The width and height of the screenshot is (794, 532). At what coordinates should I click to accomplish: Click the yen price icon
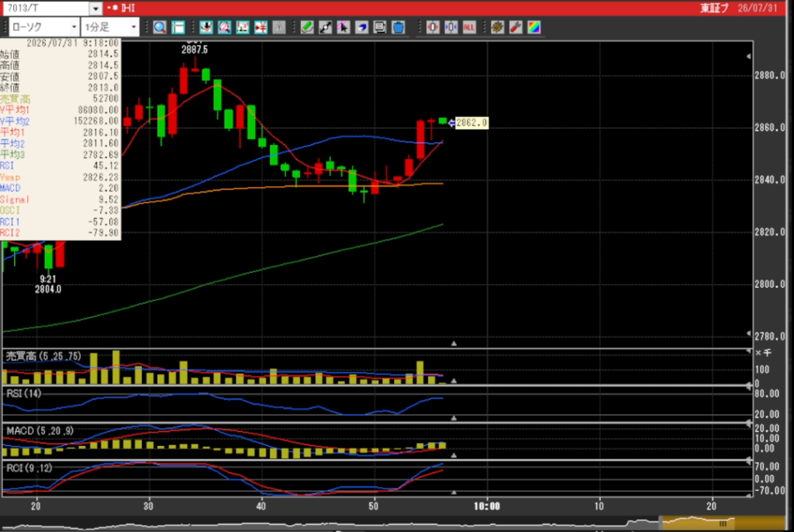point(261,27)
